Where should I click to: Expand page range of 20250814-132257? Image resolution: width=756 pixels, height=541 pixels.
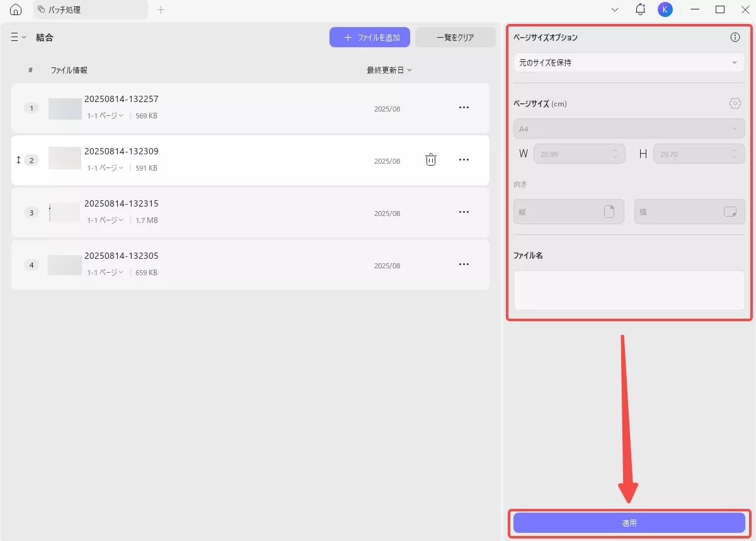[x=105, y=116]
